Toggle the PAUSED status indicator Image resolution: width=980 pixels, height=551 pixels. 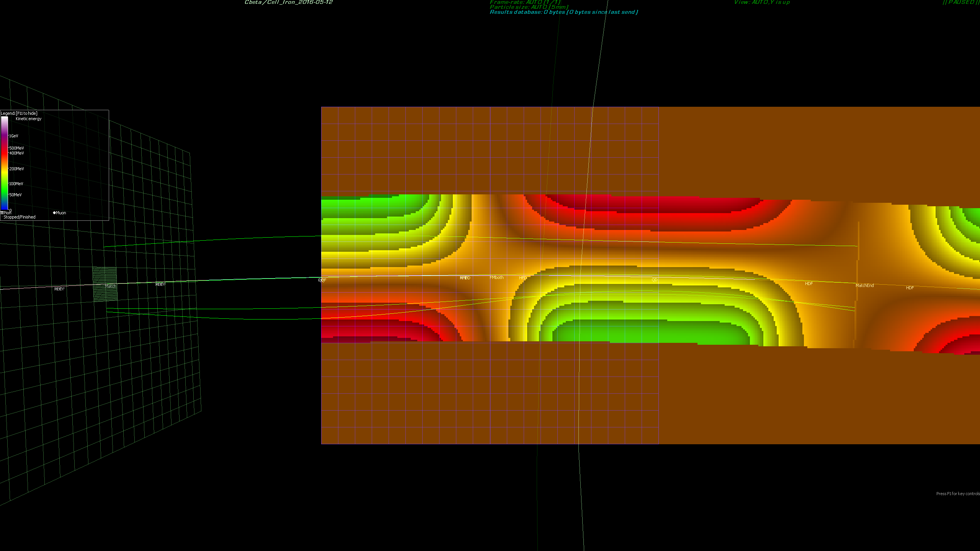[961, 2]
